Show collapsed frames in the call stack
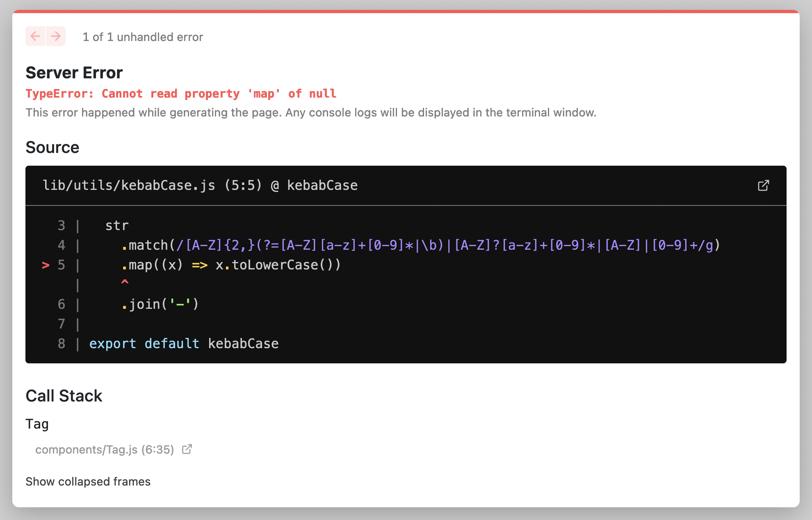Viewport: 812px width, 520px height. [88, 481]
